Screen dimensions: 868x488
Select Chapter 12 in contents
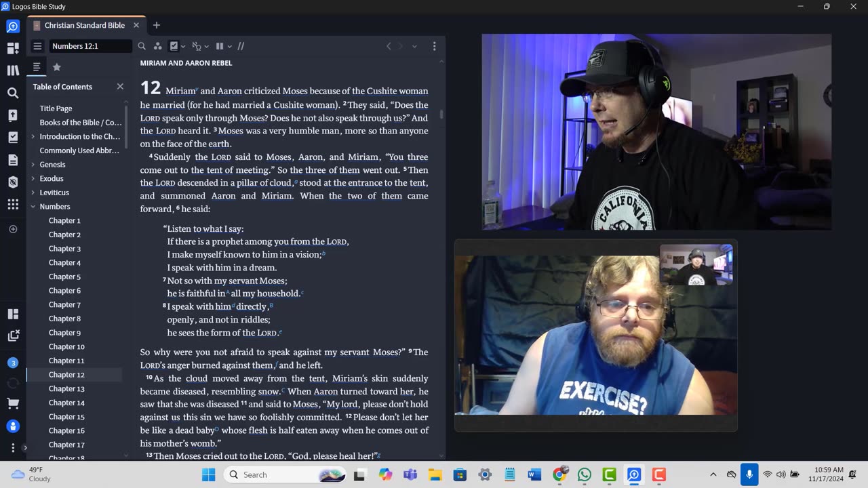(66, 375)
